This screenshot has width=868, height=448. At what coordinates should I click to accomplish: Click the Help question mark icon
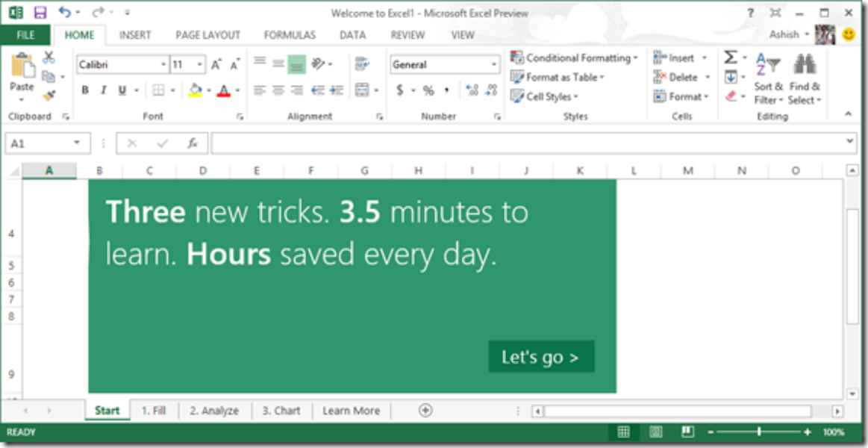(x=751, y=13)
